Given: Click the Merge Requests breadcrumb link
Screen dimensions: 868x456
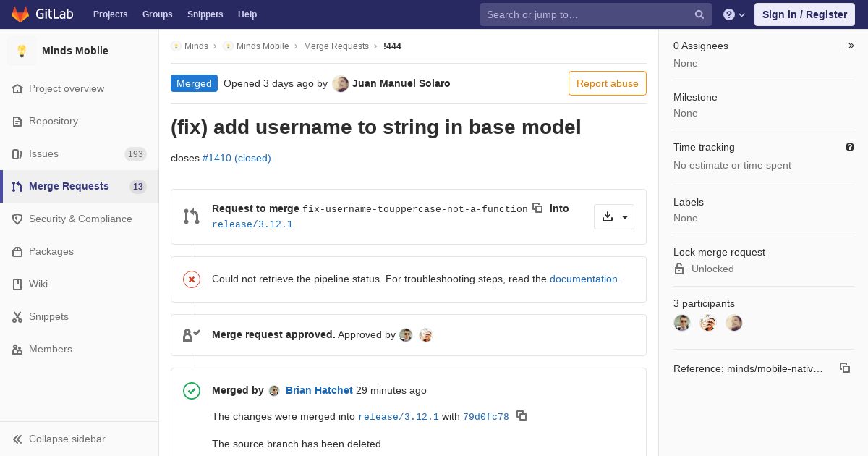Looking at the screenshot, I should [x=336, y=46].
